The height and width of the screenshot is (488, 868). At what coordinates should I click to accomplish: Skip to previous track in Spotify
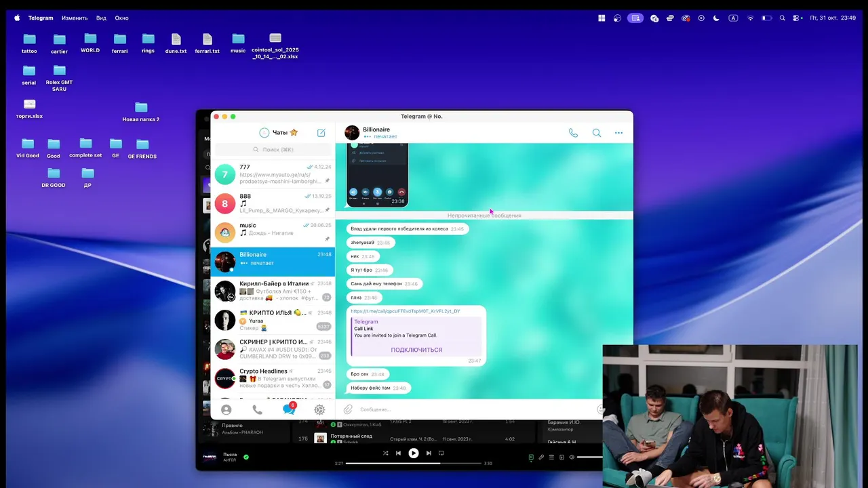click(399, 453)
